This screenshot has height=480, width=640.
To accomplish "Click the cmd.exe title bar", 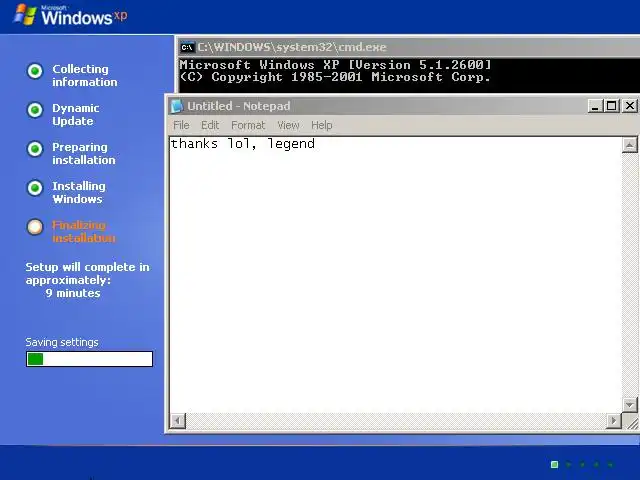I will coord(408,47).
